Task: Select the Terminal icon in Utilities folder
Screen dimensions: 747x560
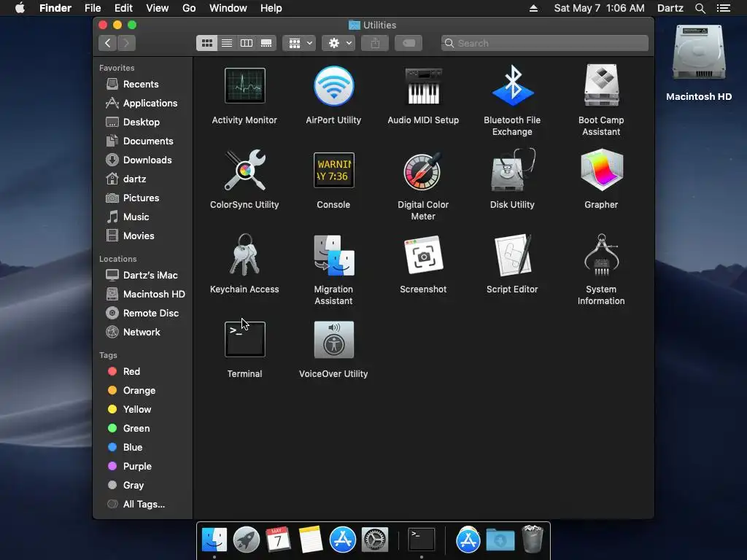Action: (244, 340)
